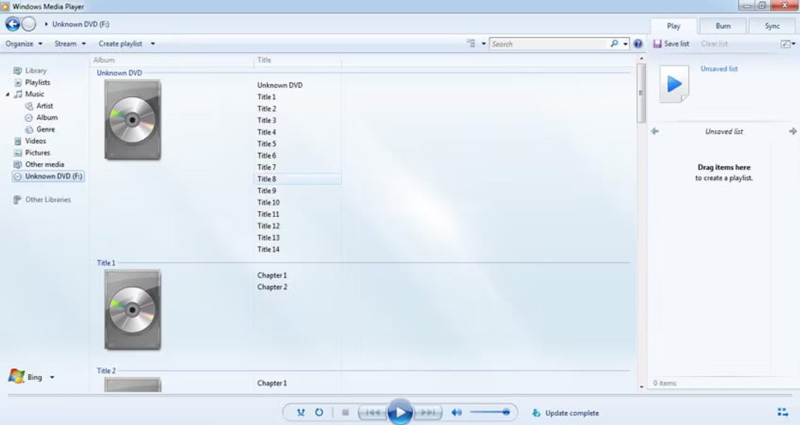The image size is (800, 425).
Task: Click the Other Libraries icon
Action: coord(18,199)
